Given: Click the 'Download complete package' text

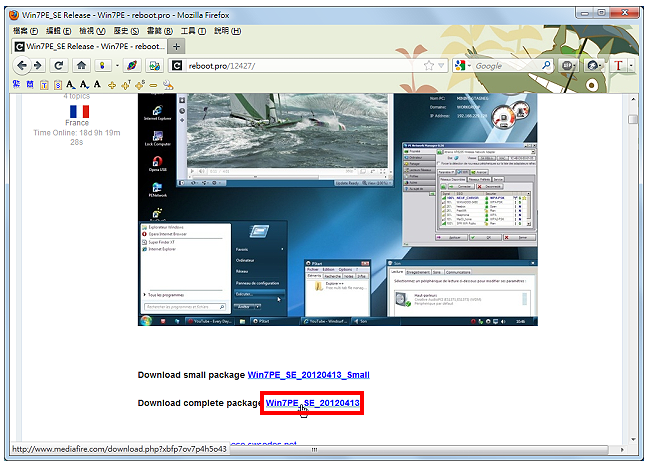Looking at the screenshot, I should coord(200,403).
